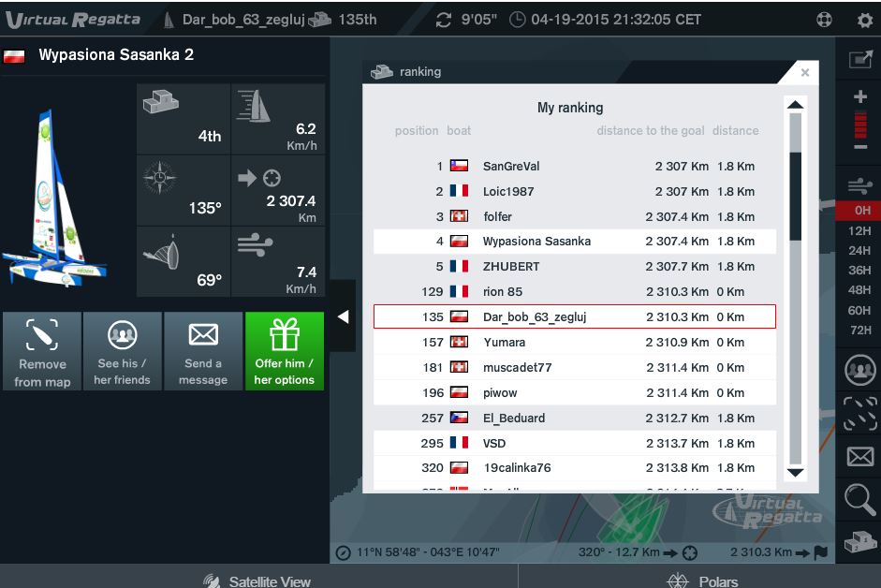Click the Poland flag beside Wypasiona Sasanka 2
This screenshot has width=881, height=588.
[x=14, y=56]
